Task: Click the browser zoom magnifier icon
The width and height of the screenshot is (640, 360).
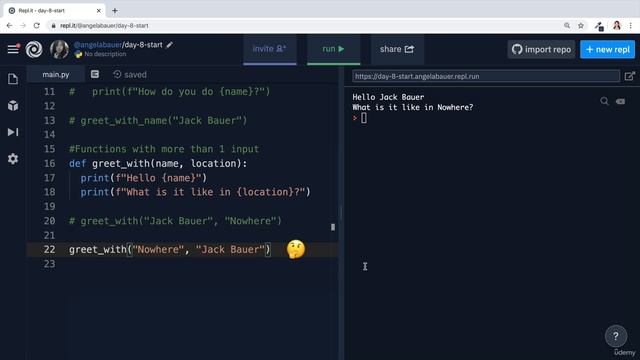Action: coord(567,26)
